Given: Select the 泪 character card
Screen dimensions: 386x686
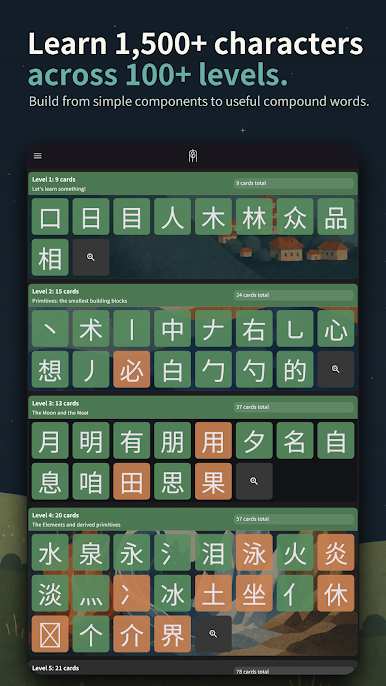Looking at the screenshot, I should click(x=213, y=553).
